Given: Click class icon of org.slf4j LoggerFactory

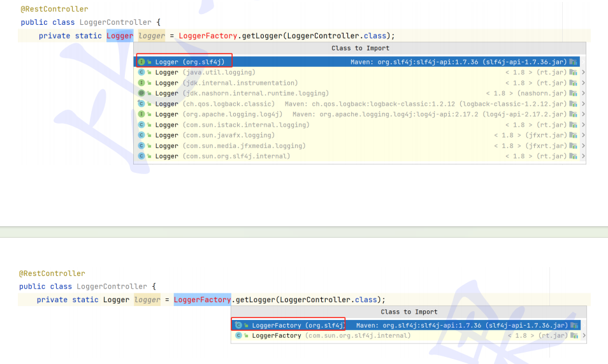Looking at the screenshot, I should click(x=238, y=325).
